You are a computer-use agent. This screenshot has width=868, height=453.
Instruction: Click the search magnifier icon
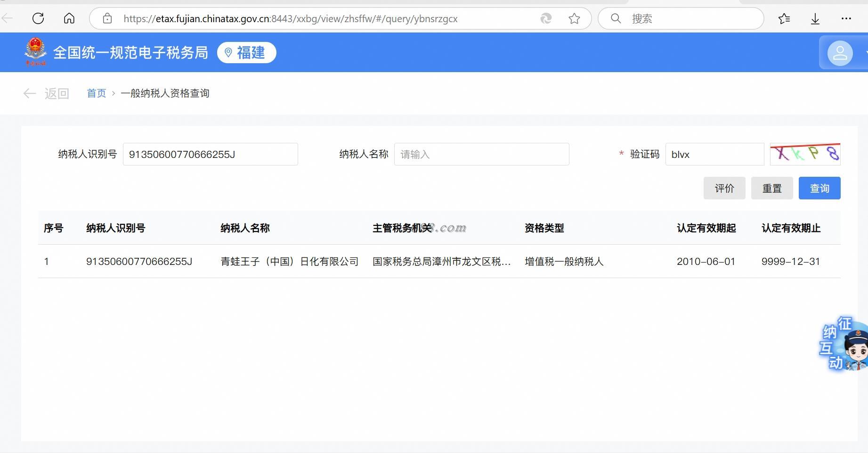(x=616, y=18)
